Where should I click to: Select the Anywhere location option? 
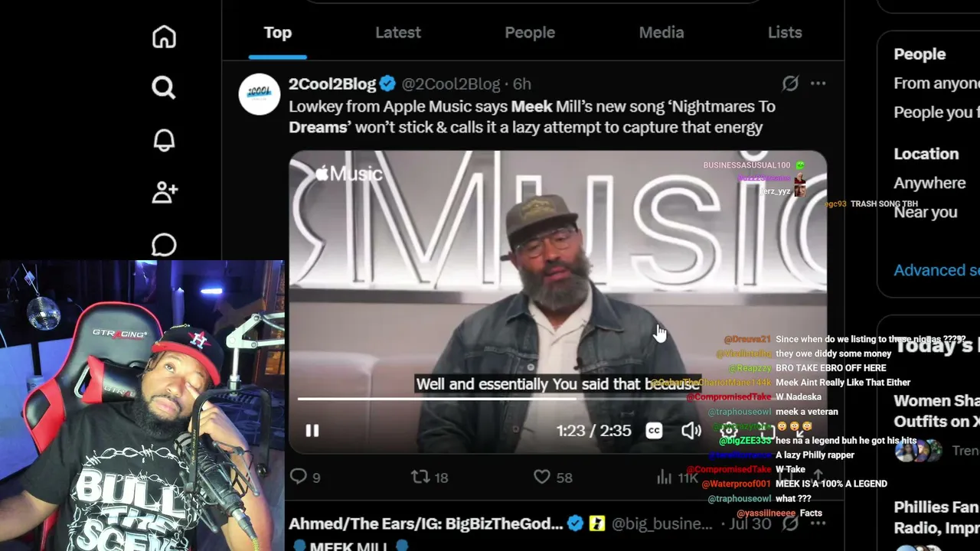click(x=929, y=183)
